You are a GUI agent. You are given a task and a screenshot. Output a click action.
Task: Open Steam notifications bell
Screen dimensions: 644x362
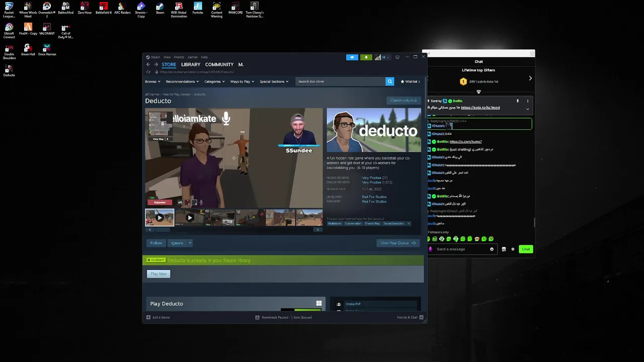[x=366, y=57]
